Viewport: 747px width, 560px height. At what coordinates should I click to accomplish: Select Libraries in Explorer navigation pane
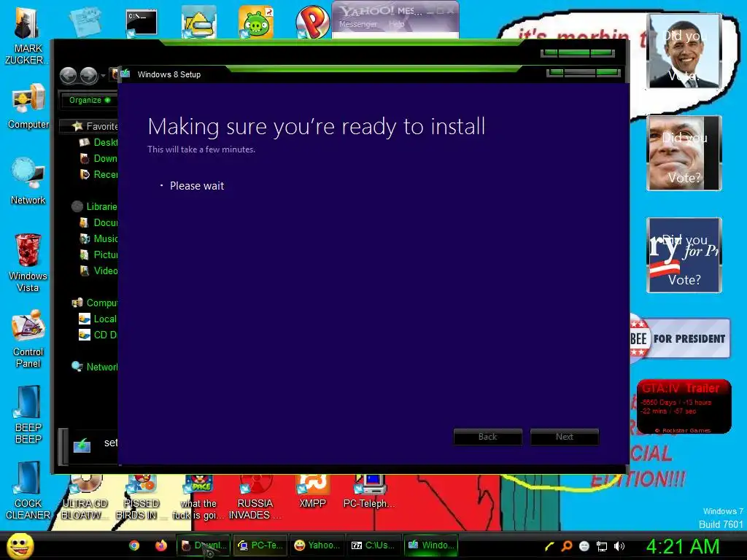click(94, 206)
